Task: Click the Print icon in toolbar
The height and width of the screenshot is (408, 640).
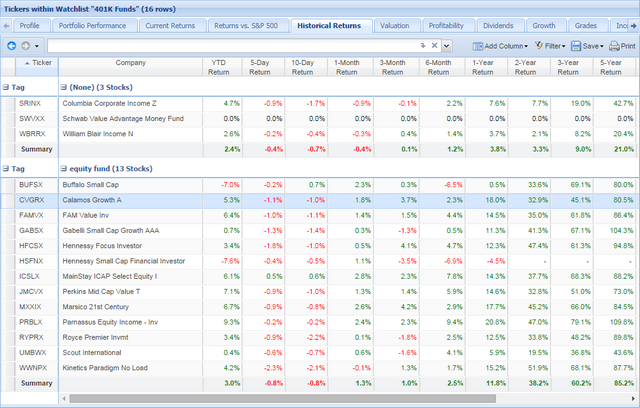Action: [614, 46]
